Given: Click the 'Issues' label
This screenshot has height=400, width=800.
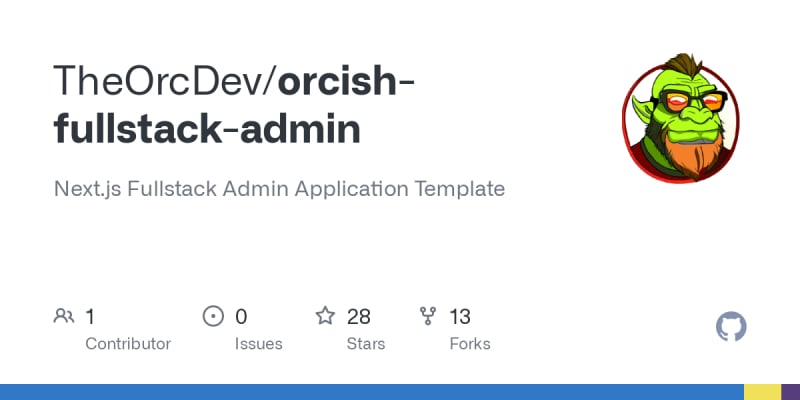Looking at the screenshot, I should point(259,344).
